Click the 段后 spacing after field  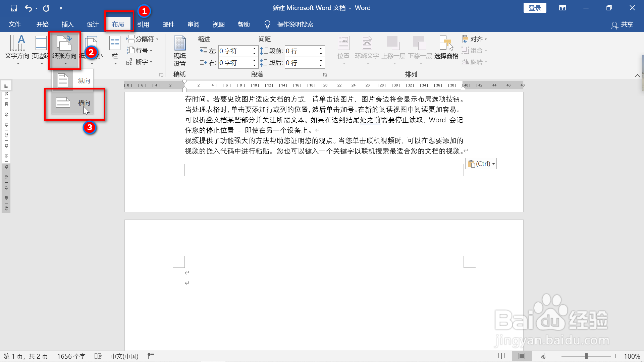click(301, 63)
